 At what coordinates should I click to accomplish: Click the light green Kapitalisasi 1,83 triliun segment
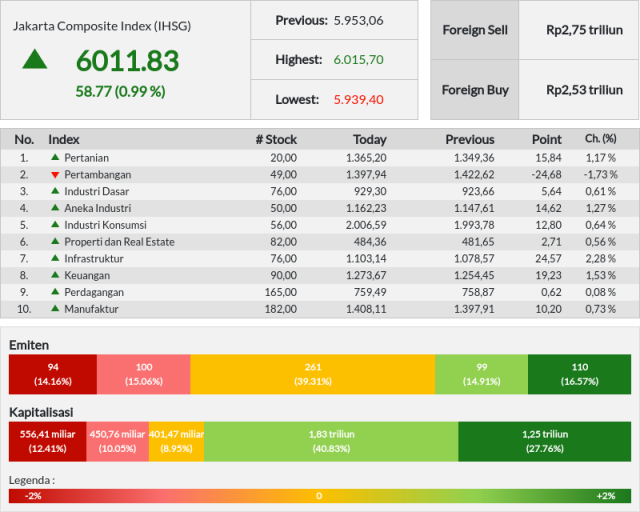[x=331, y=441]
